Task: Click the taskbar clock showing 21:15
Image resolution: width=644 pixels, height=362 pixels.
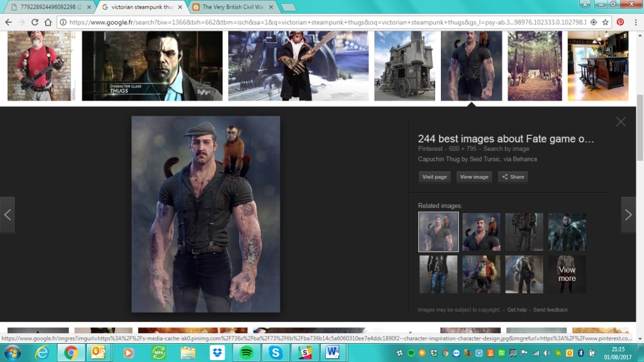Action: (x=618, y=353)
